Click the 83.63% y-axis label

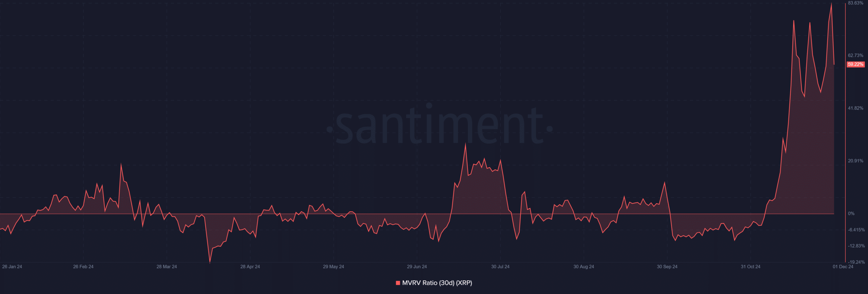[855, 3]
